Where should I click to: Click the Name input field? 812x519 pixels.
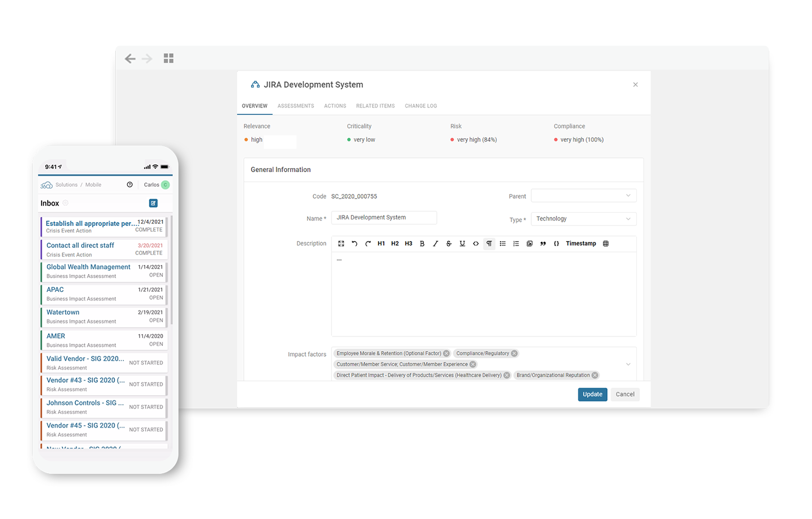[384, 217]
